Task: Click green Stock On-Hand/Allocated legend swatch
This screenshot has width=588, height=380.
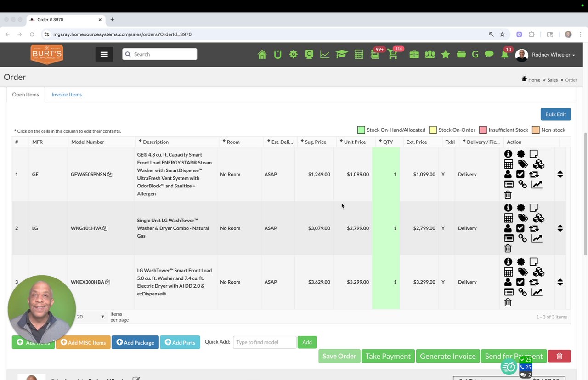Action: (361, 130)
